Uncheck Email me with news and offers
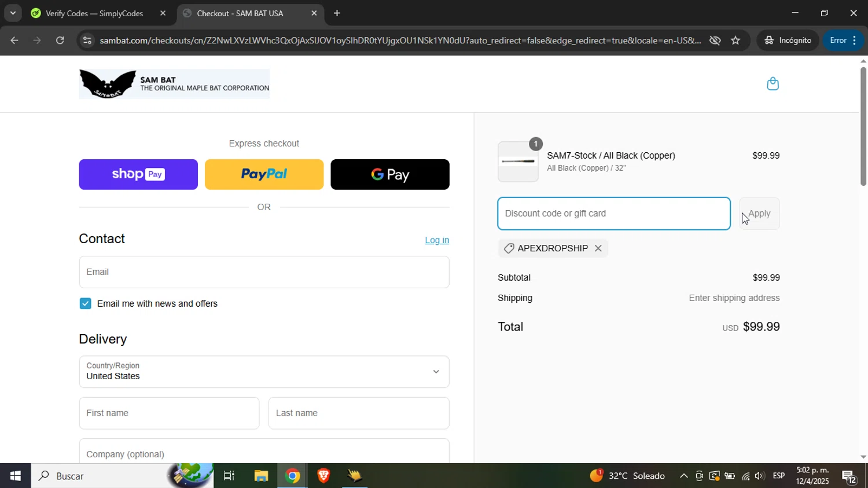The width and height of the screenshot is (868, 488). click(85, 304)
